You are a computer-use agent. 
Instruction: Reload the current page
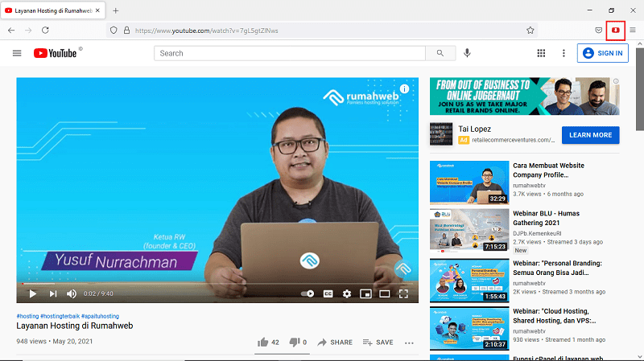click(x=45, y=31)
